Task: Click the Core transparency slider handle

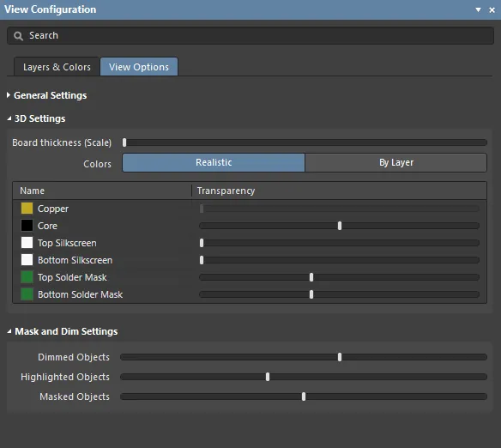Action: 340,226
